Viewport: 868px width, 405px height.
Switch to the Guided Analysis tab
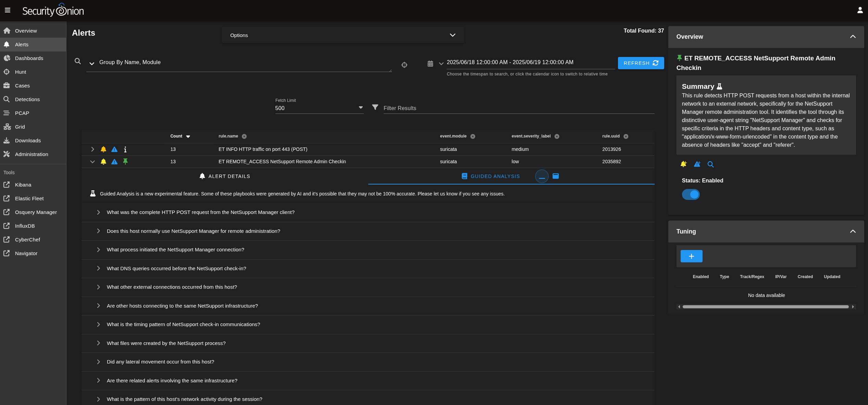491,176
